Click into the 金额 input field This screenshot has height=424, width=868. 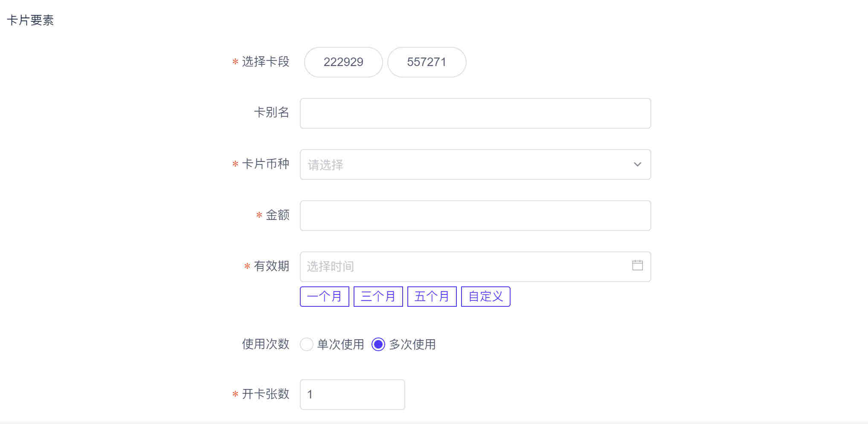tap(475, 216)
